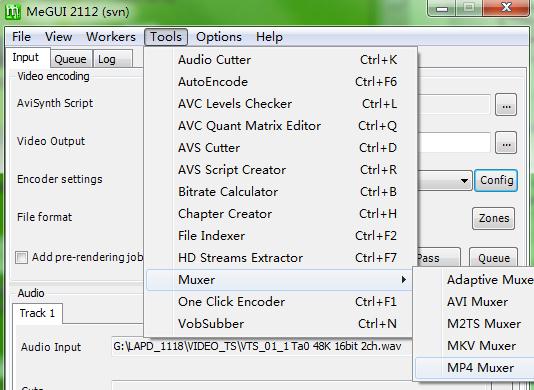The image size is (534, 390).
Task: Open AVS Script Creator
Action: (x=281, y=170)
